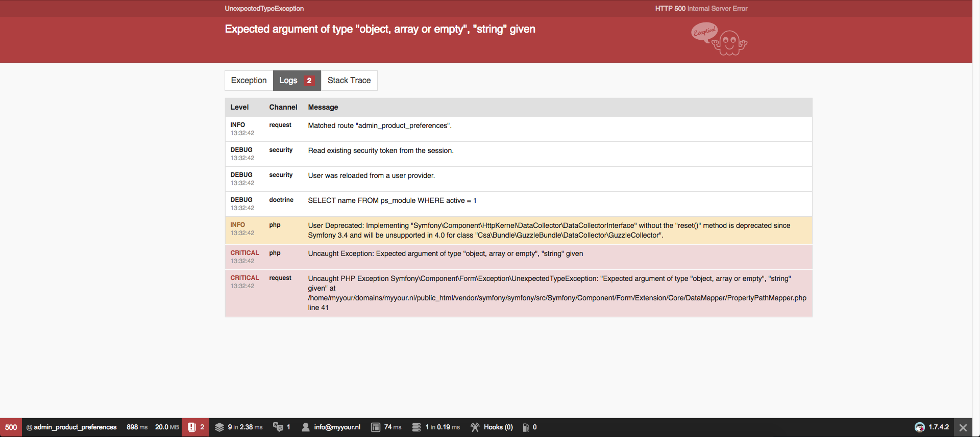Click the Symfony exception ghost logo
The width and height of the screenshot is (980, 437).
click(x=719, y=39)
